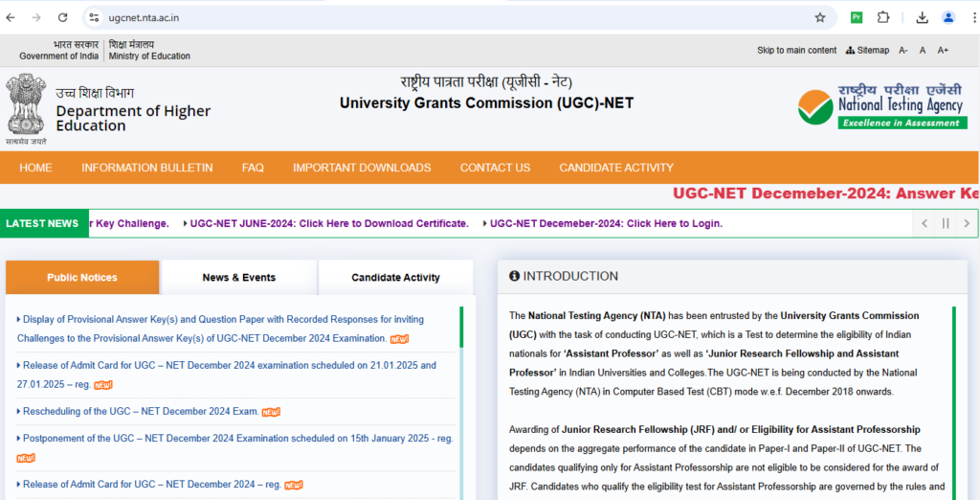Decrease font size with A-

pos(903,50)
